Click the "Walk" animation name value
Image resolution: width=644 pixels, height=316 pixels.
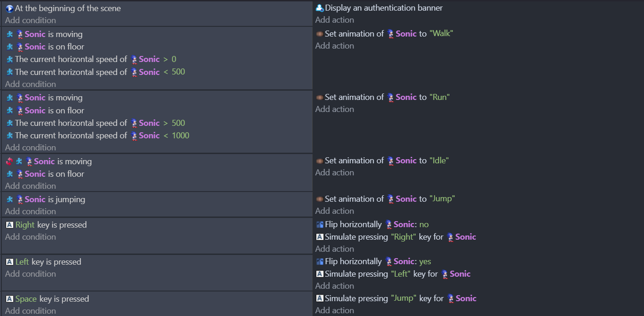pos(441,34)
